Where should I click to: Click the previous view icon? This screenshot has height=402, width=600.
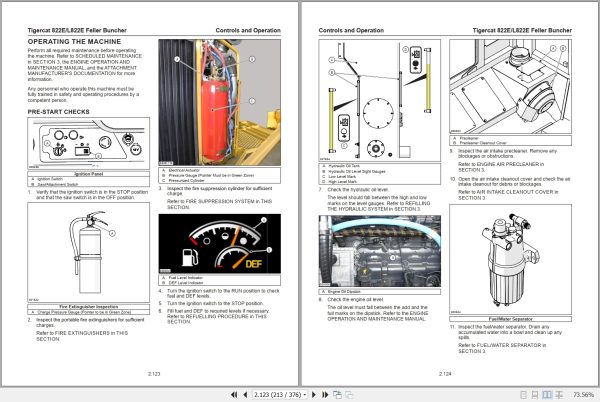click(x=338, y=394)
